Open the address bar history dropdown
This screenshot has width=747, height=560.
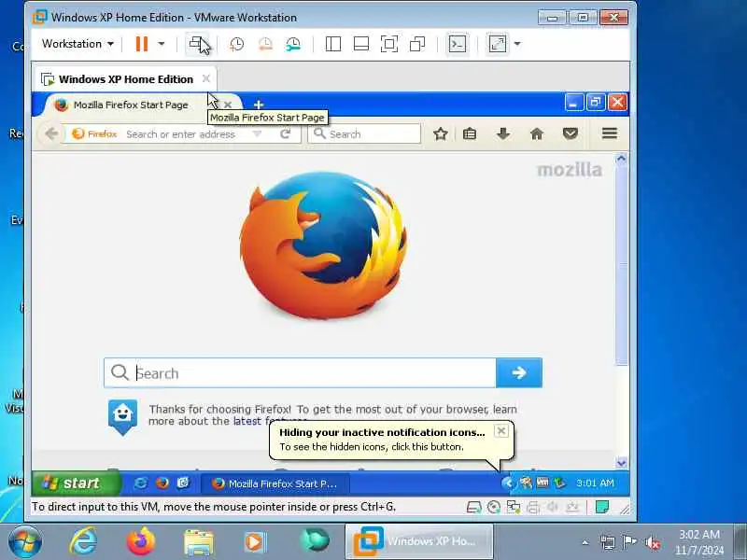pos(258,134)
